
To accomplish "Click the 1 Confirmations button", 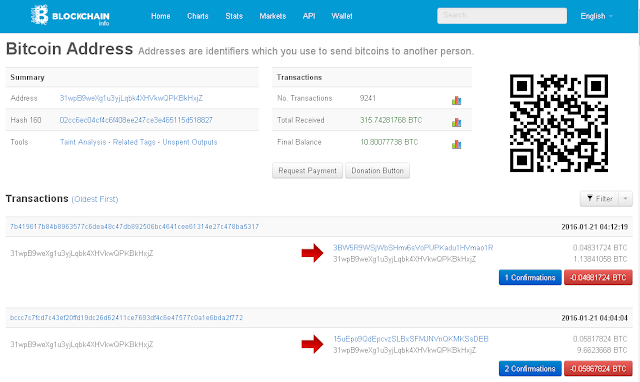I will pyautogui.click(x=530, y=278).
